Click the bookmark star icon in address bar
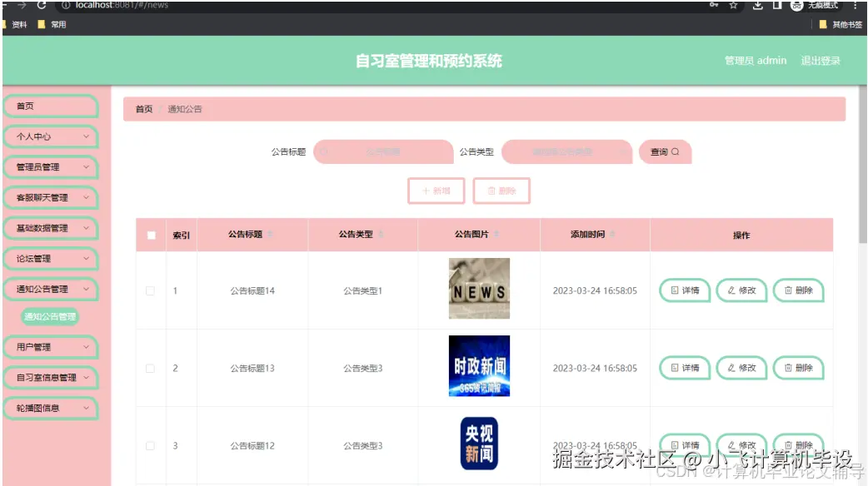This screenshot has width=868, height=486. pyautogui.click(x=732, y=5)
